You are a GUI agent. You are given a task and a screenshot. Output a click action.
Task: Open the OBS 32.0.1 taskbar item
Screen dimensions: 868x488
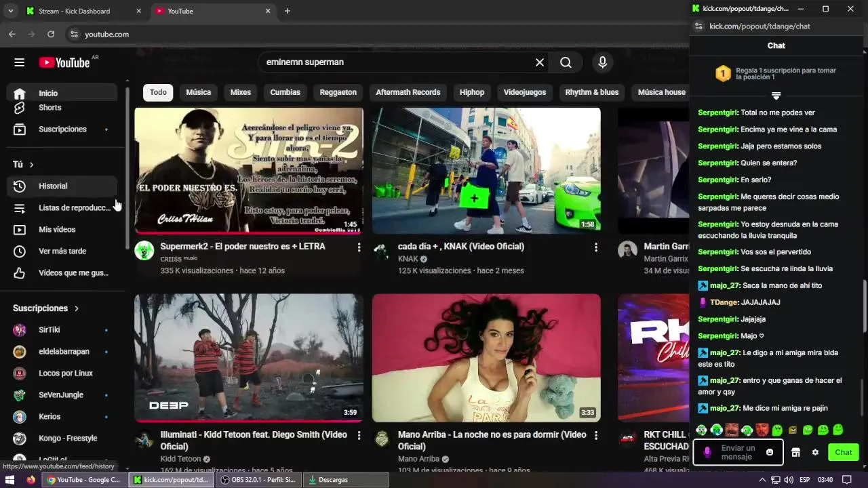click(258, 480)
